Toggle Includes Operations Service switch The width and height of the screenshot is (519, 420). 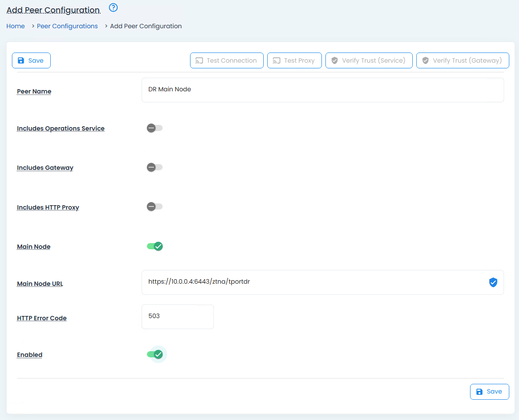(x=155, y=128)
